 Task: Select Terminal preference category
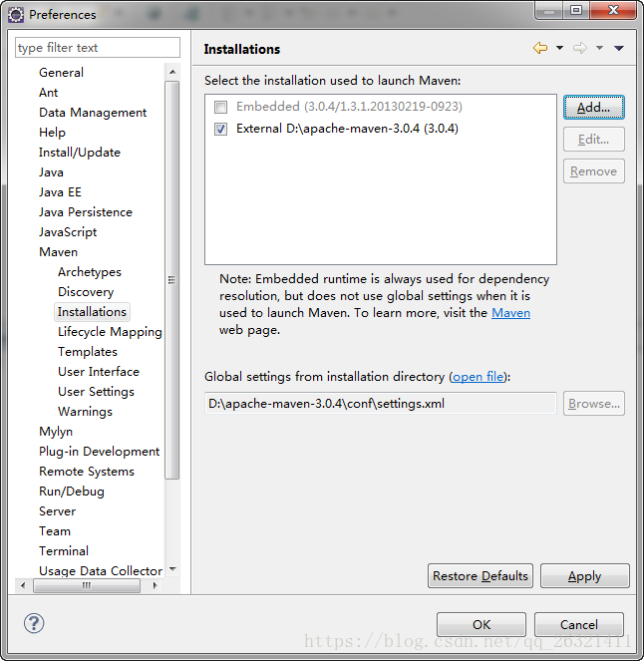click(x=64, y=551)
